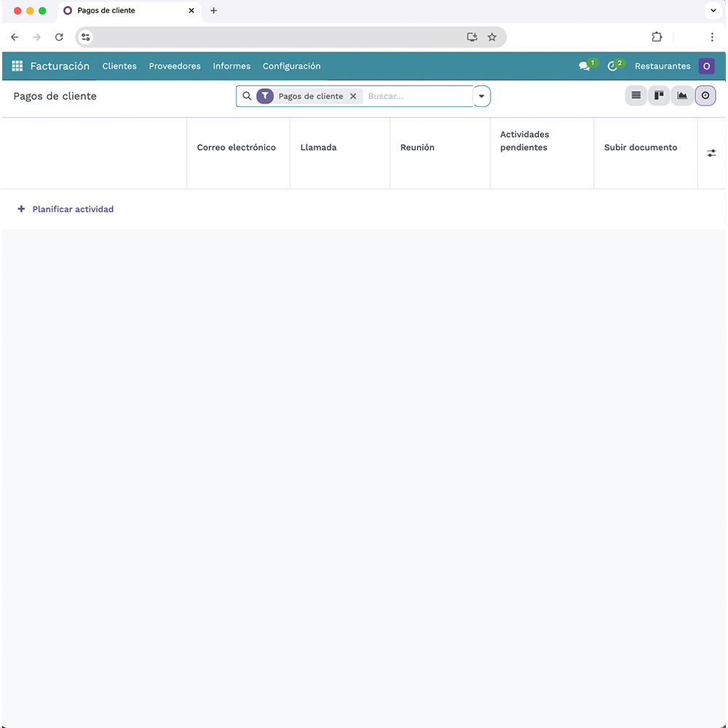Open the apps grid menu icon
728x728 pixels.
pos(17,66)
